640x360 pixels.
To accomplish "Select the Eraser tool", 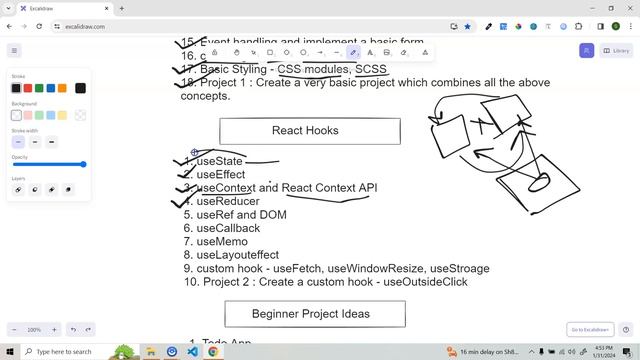I will coord(403,52).
